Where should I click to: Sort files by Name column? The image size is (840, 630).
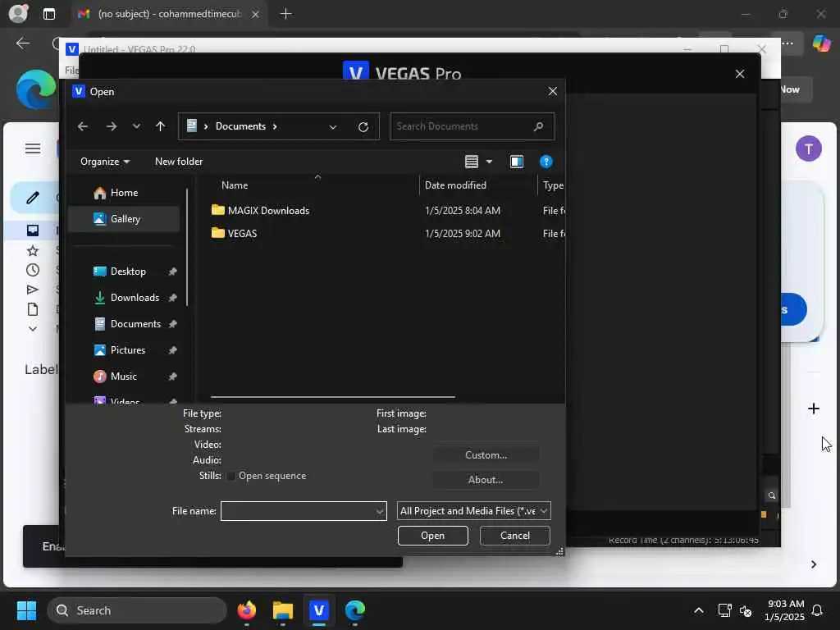pyautogui.click(x=235, y=185)
